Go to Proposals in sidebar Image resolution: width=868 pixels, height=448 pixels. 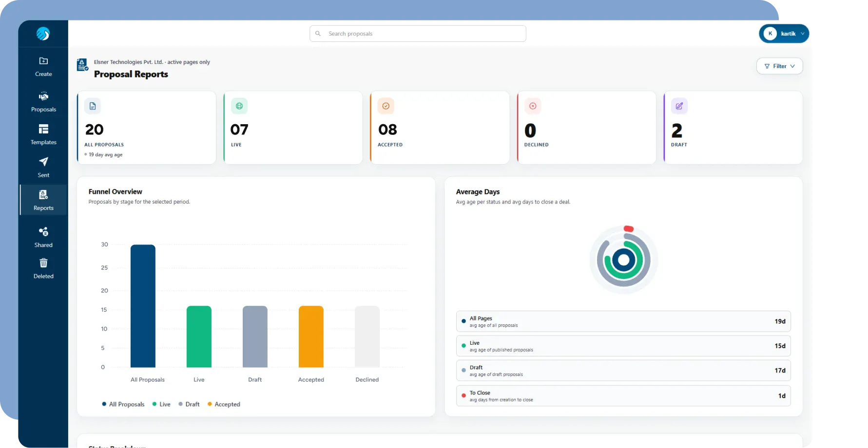[43, 102]
